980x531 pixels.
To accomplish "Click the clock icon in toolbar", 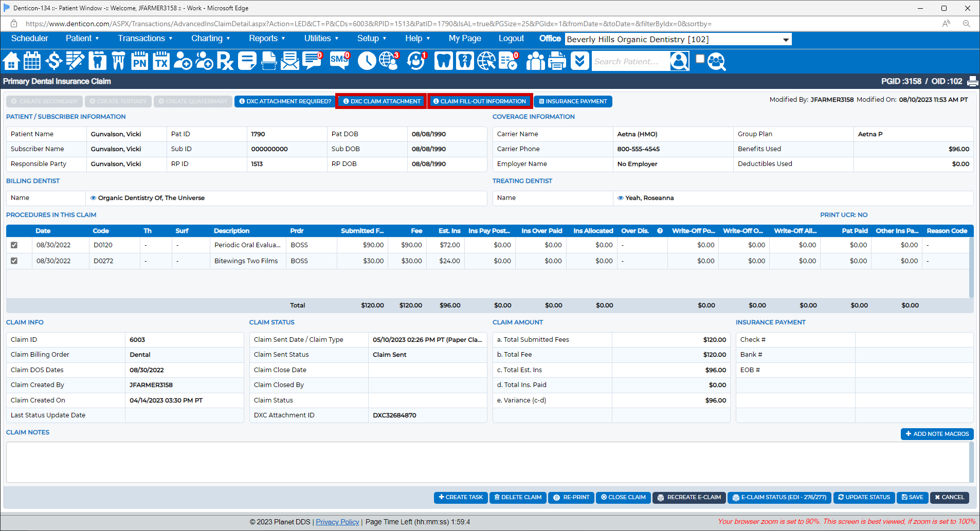I will [367, 61].
